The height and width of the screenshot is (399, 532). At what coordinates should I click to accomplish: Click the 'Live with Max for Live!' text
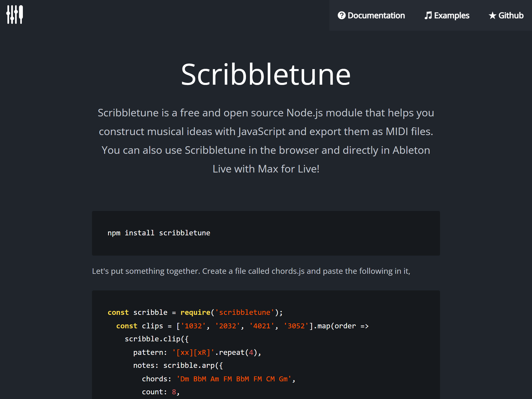[x=266, y=169]
